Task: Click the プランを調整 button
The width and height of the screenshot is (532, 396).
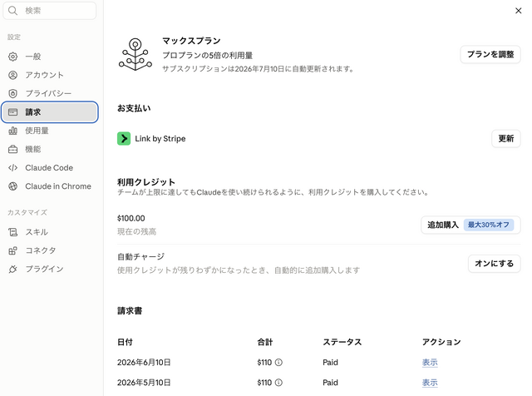Action: click(490, 54)
